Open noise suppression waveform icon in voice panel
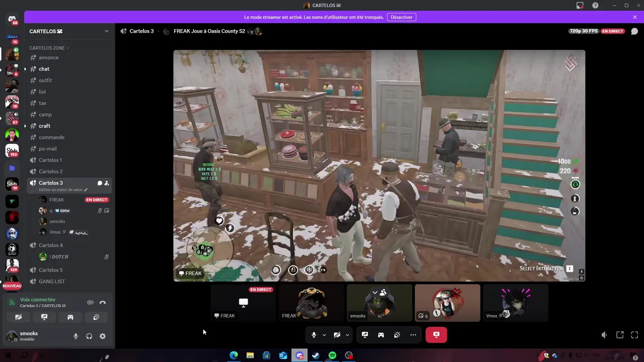The image size is (644, 362). coord(91,303)
